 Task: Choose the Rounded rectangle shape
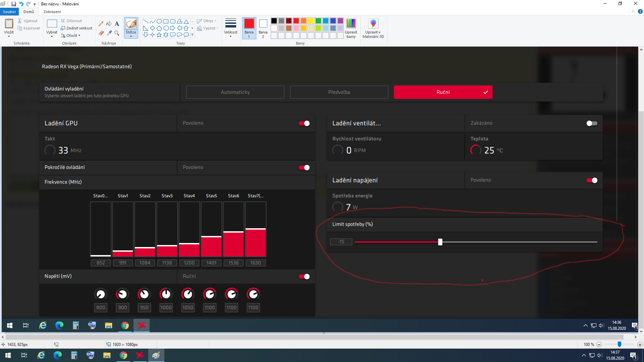(x=173, y=21)
